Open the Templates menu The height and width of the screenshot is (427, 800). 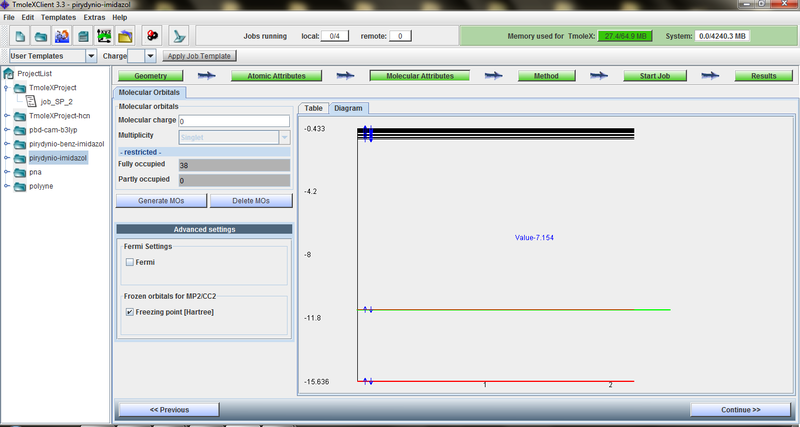pos(59,17)
